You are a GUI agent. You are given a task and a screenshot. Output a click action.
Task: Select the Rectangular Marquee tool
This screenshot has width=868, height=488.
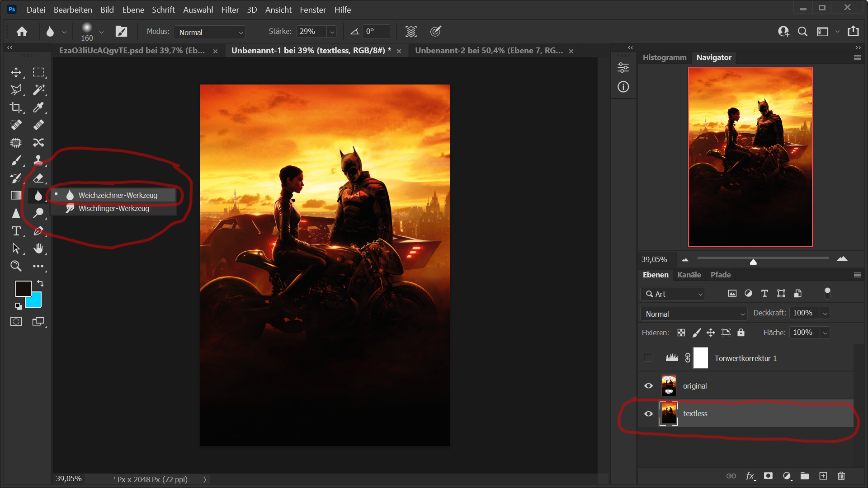[38, 72]
